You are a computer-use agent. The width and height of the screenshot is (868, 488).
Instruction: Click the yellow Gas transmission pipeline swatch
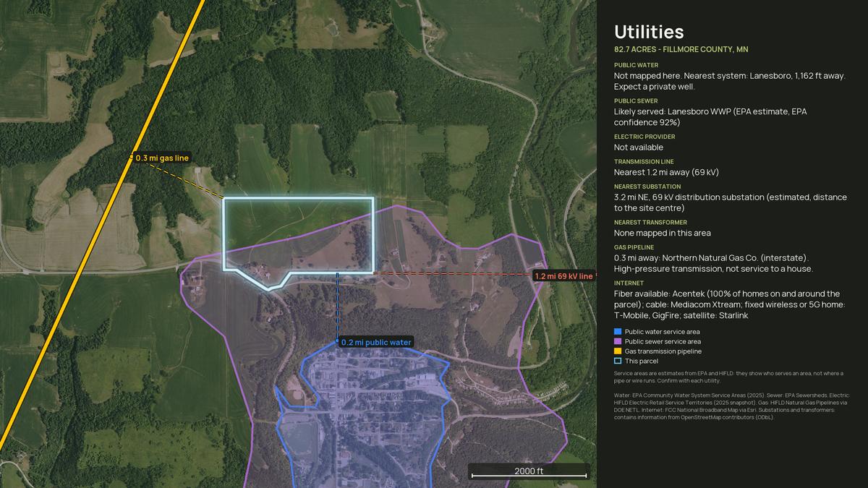click(x=618, y=351)
